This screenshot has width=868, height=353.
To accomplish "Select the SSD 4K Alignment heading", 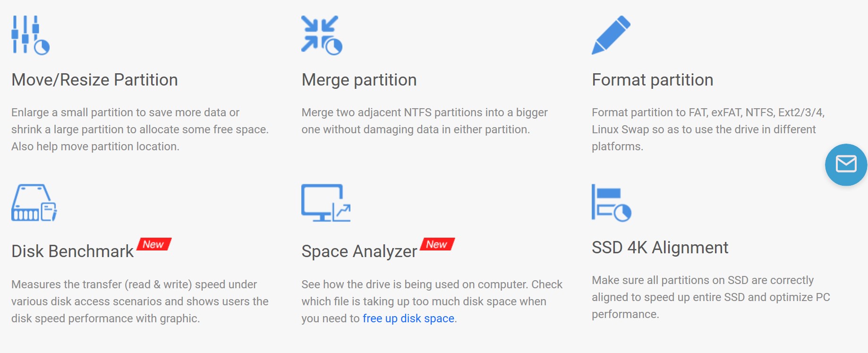I will pos(660,248).
